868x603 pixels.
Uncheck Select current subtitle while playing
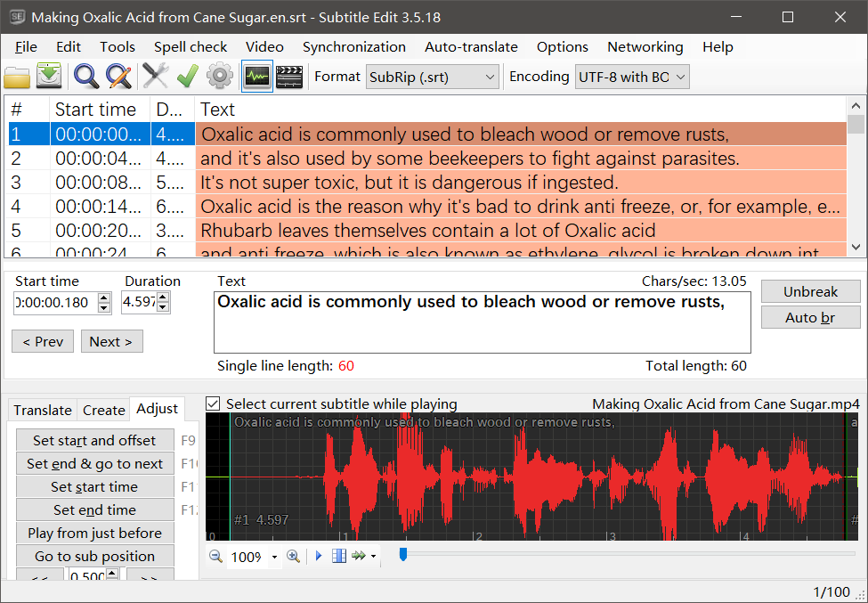point(213,403)
